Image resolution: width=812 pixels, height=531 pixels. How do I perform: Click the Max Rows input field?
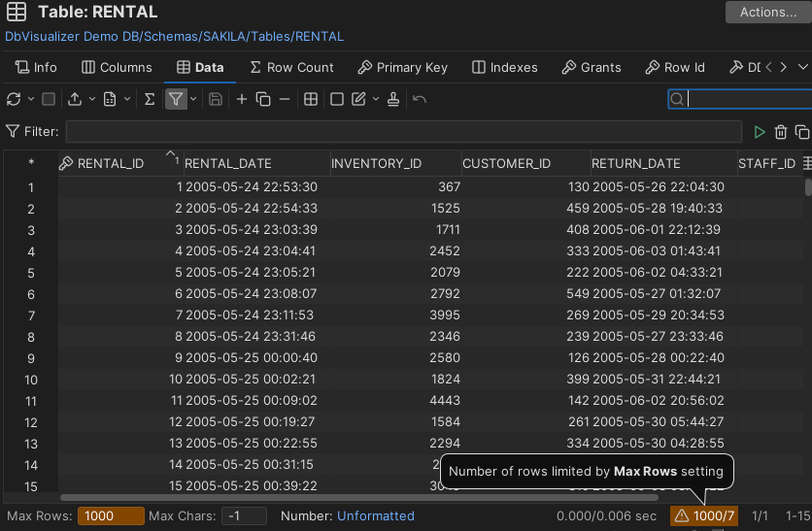[111, 516]
